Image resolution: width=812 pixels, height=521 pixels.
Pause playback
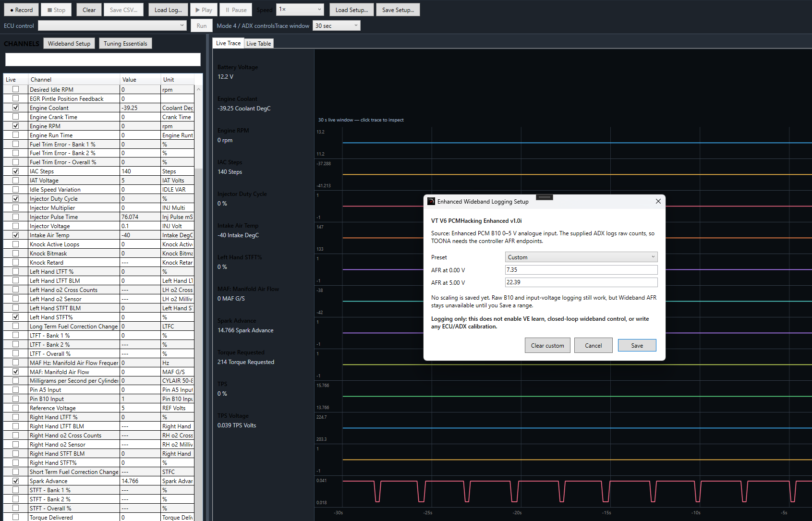point(236,10)
